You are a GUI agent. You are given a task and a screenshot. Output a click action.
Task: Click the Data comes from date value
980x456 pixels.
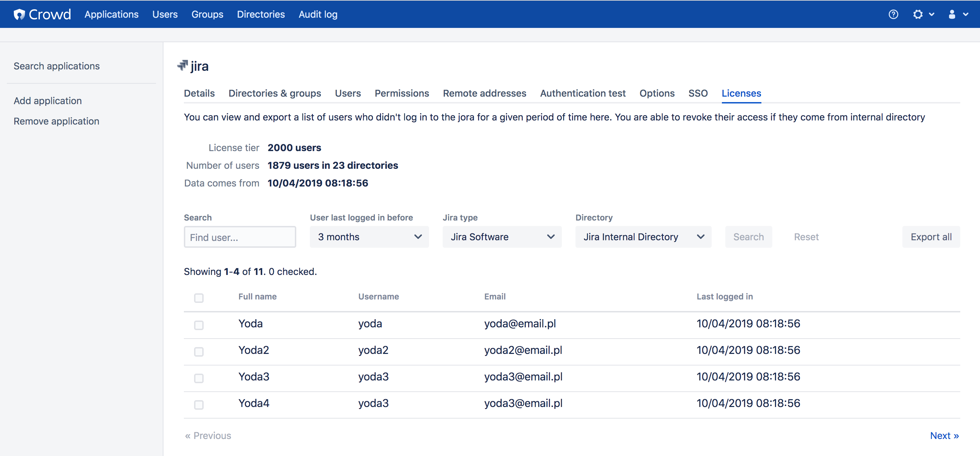[x=318, y=183]
